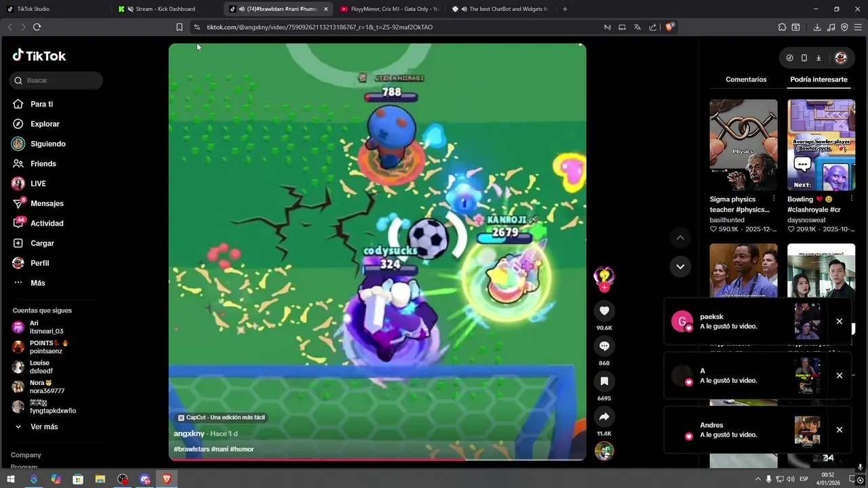The width and height of the screenshot is (868, 488).
Task: Switch to the FloyyMenor Gata Only tab
Action: click(390, 9)
